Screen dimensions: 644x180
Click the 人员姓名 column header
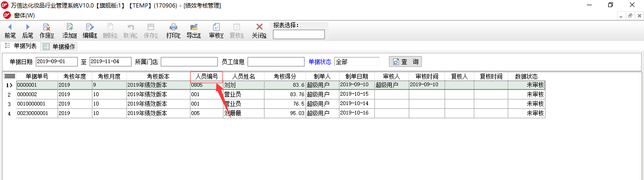pyautogui.click(x=244, y=76)
